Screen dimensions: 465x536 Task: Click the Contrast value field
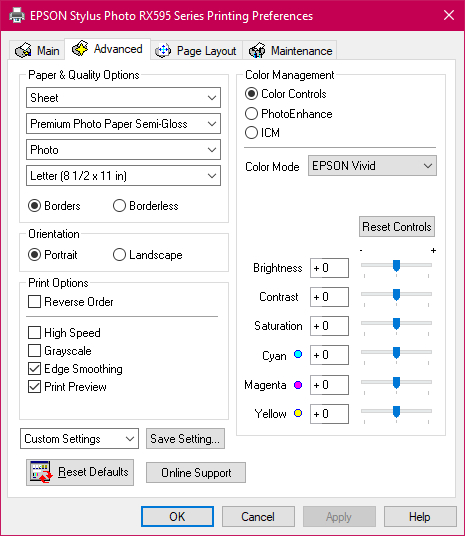[329, 297]
